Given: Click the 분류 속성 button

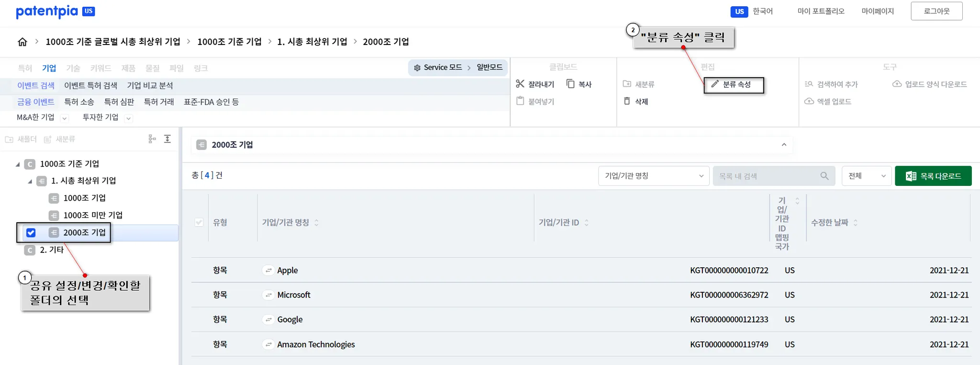Looking at the screenshot, I should click(x=734, y=85).
